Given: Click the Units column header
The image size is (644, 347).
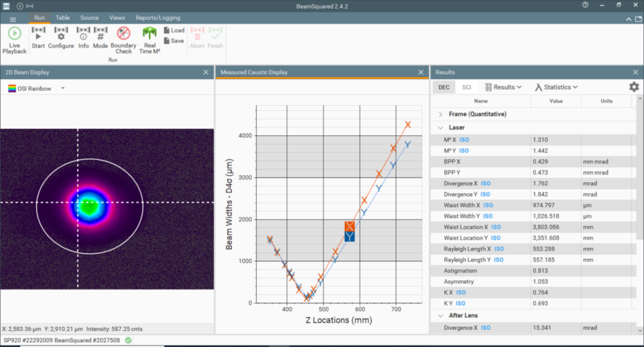Looking at the screenshot, I should tap(606, 101).
